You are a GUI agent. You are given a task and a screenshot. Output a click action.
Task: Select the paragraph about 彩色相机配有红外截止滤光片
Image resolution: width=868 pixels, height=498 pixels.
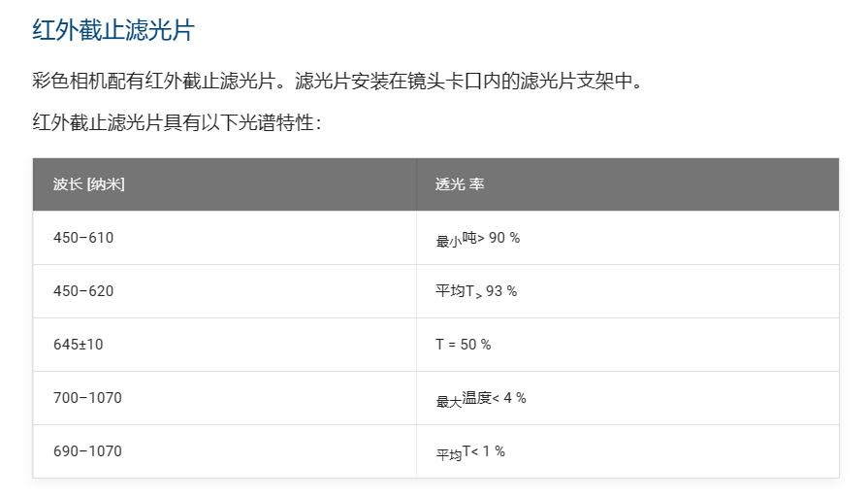[338, 81]
